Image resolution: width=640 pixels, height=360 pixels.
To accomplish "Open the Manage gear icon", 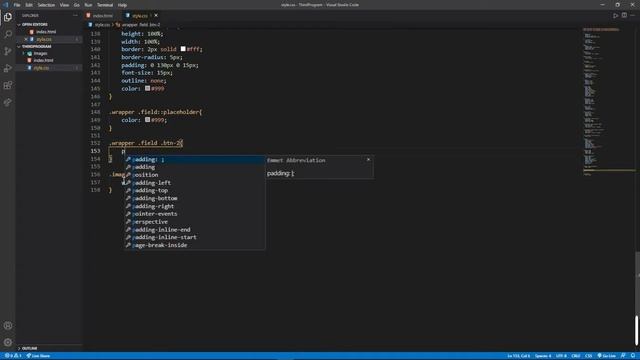I will 8,342.
